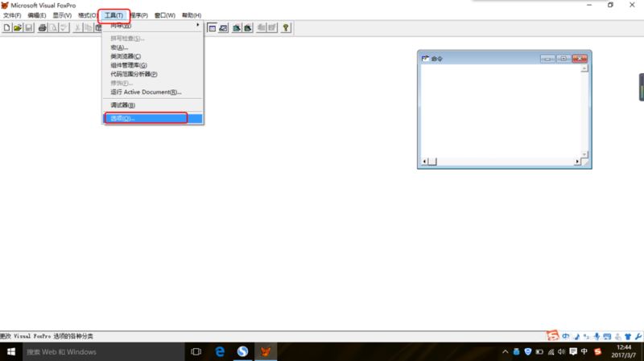Open Task View from taskbar
The height and width of the screenshot is (361, 644).
[196, 351]
